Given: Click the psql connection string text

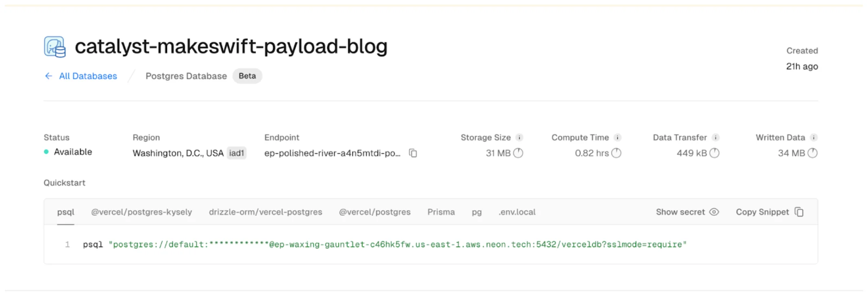Looking at the screenshot, I should tap(397, 244).
